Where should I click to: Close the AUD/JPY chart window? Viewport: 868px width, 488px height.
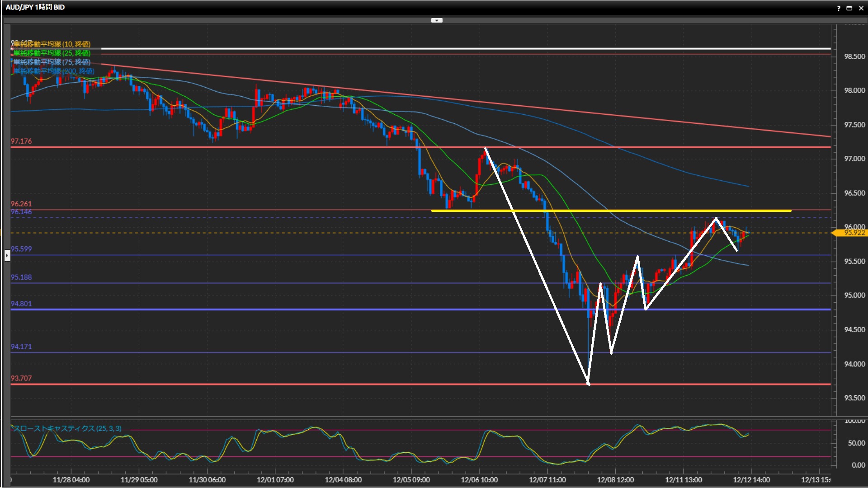(861, 8)
